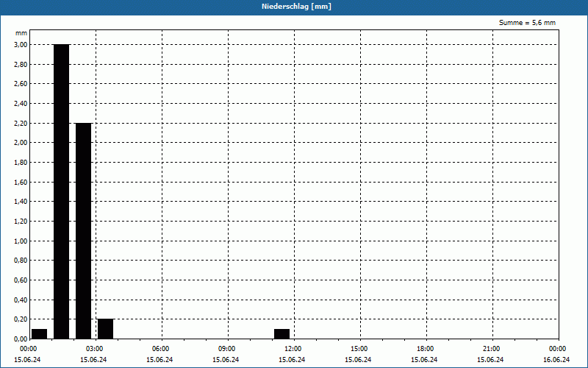Image resolution: width=588 pixels, height=368 pixels.
Task: Click the 1,60 y-axis label
Action: coord(21,182)
